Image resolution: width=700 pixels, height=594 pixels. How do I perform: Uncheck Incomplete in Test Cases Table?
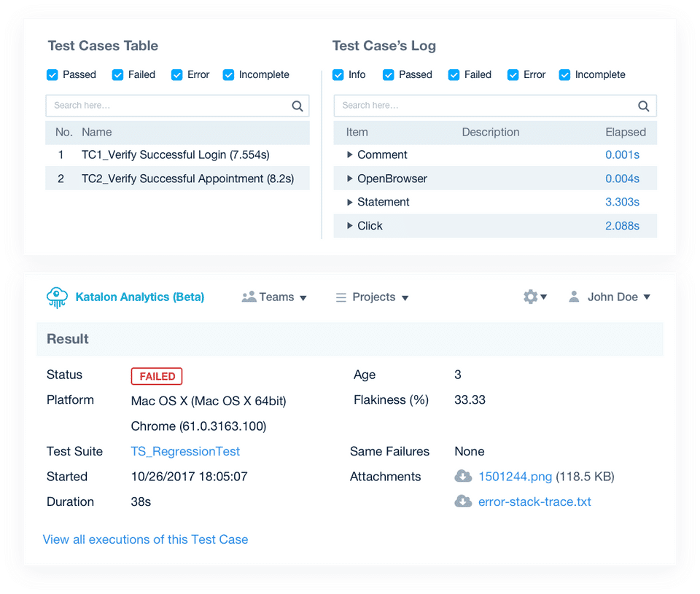click(x=228, y=75)
